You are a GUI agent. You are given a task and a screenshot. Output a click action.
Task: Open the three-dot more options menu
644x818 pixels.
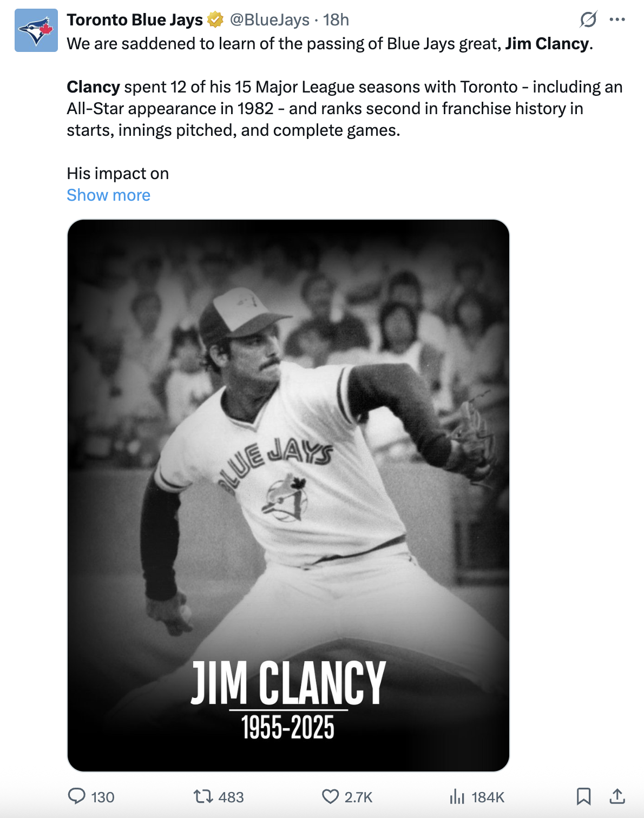click(x=617, y=20)
